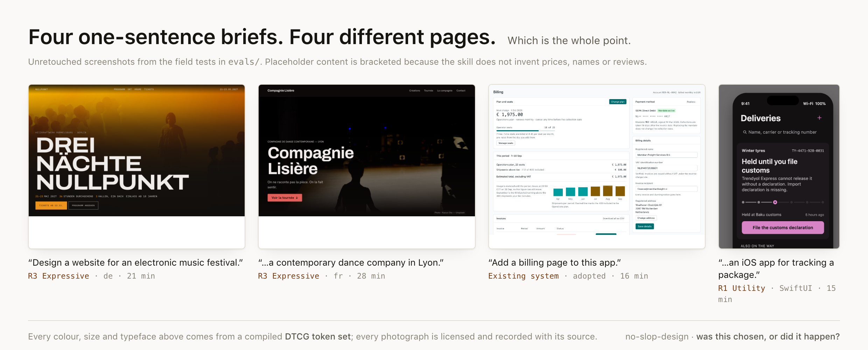Click the 'Held until you file customs' heading
Viewport: 868px width, 350px height.
769,166
